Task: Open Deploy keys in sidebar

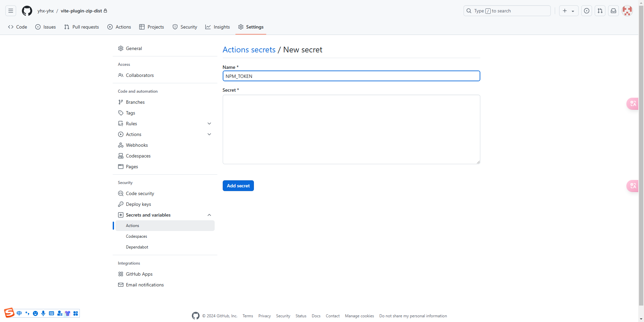Action: coord(138,204)
